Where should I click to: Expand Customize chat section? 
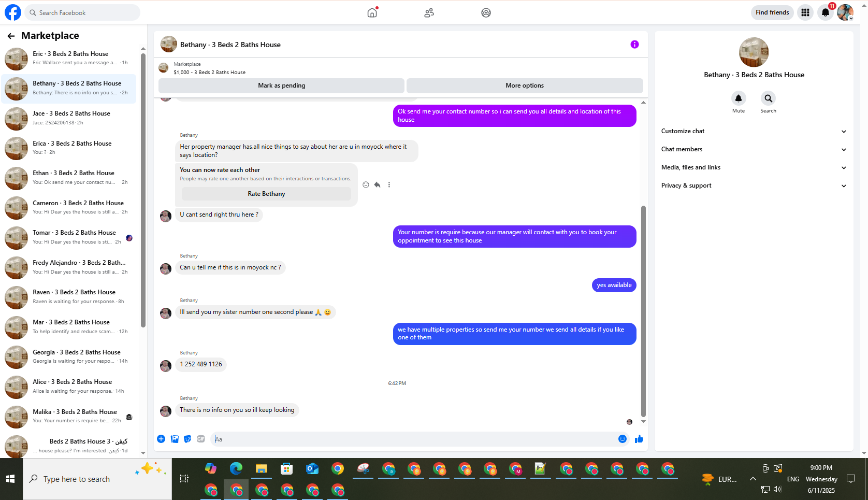click(754, 131)
